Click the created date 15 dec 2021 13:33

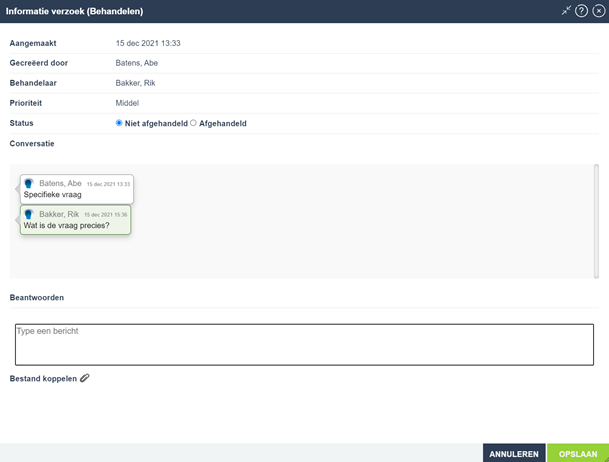[x=148, y=43]
